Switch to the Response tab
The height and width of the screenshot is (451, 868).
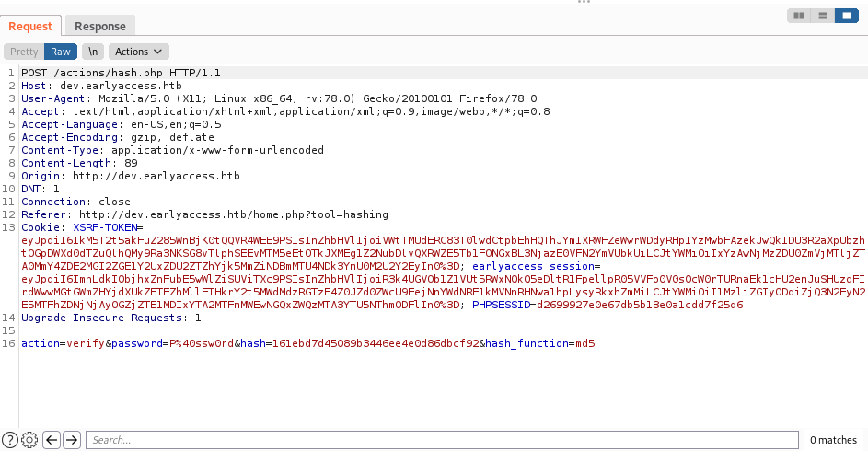(100, 26)
